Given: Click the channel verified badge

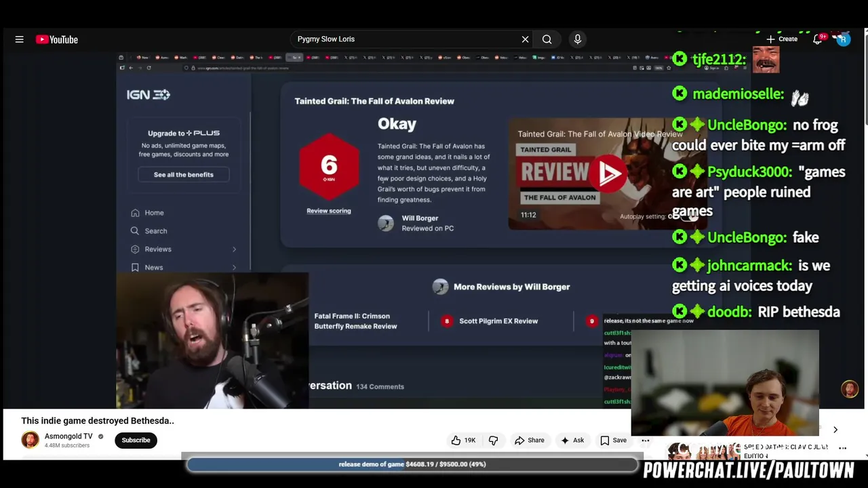Looking at the screenshot, I should (x=100, y=436).
